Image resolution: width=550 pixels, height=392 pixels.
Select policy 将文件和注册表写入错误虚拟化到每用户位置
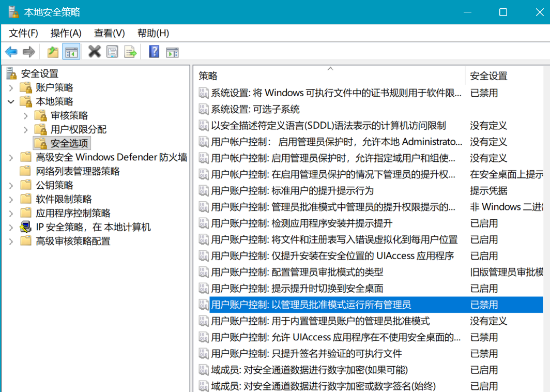click(x=334, y=239)
